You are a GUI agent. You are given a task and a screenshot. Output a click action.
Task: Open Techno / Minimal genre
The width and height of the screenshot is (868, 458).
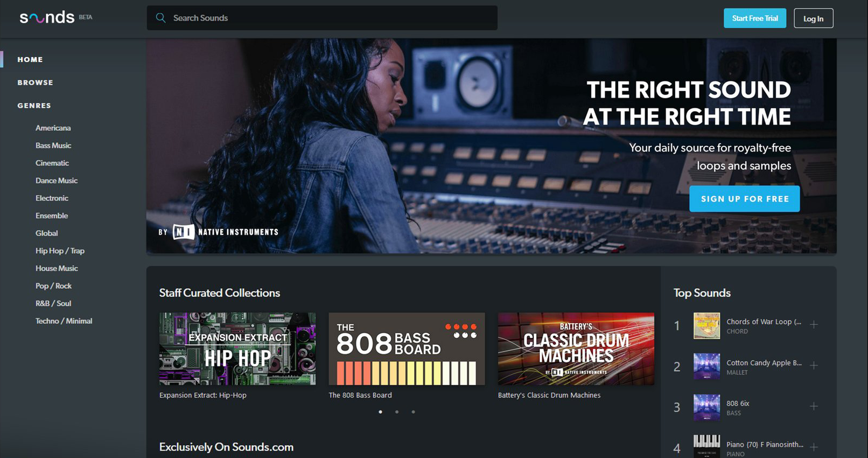[64, 321]
